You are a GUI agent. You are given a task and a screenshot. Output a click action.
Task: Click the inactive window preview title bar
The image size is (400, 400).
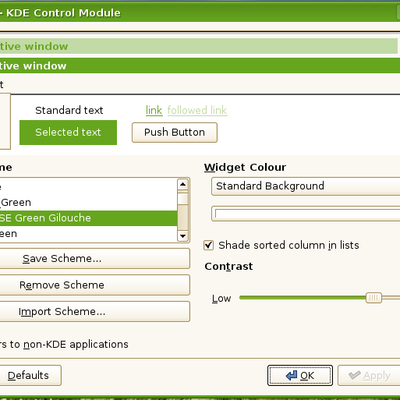click(199, 46)
